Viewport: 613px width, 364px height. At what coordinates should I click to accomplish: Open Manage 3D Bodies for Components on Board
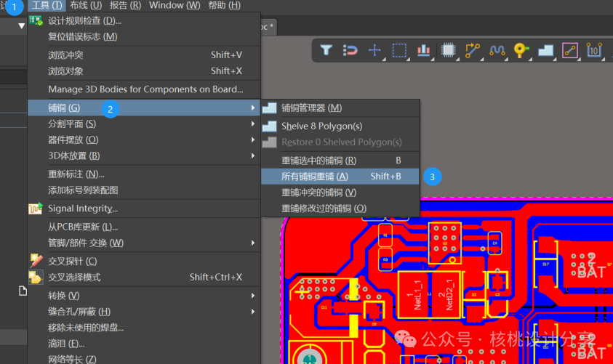pyautogui.click(x=144, y=89)
